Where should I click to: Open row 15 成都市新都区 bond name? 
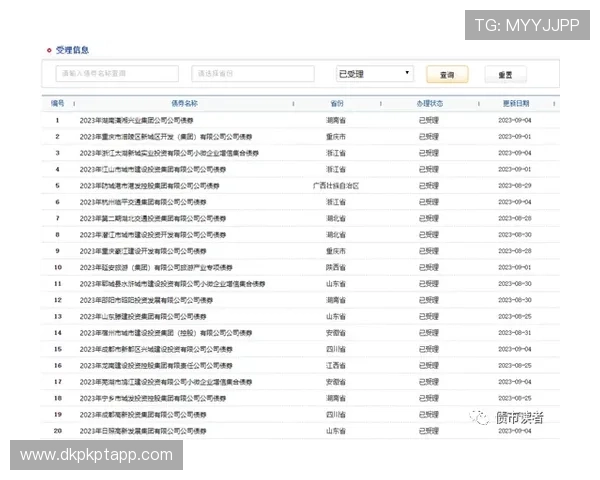point(156,349)
